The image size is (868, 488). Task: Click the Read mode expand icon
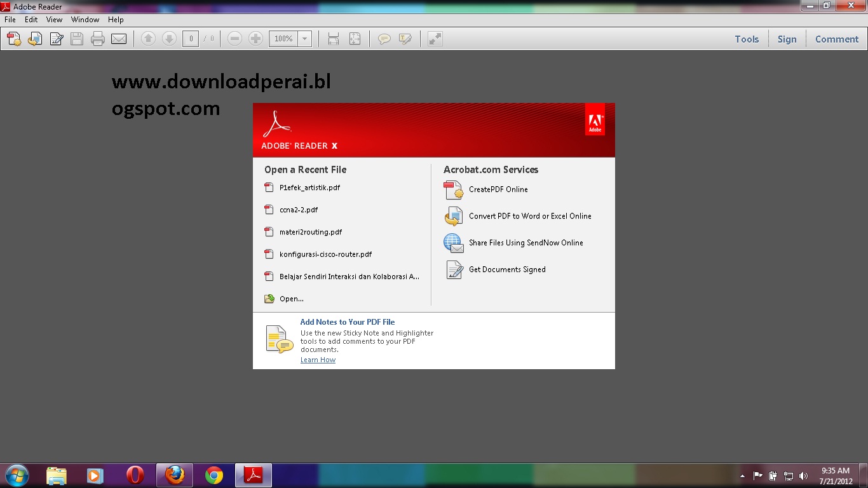(x=435, y=39)
